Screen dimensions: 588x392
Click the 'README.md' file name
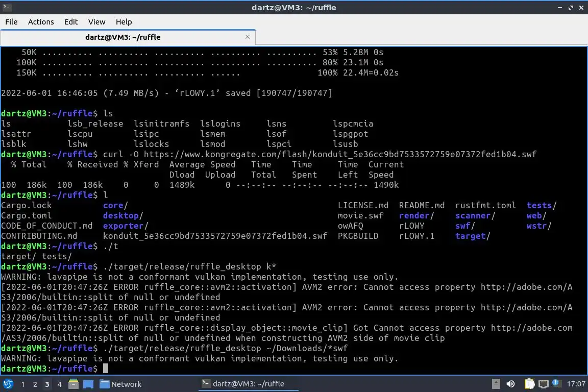[422, 206]
